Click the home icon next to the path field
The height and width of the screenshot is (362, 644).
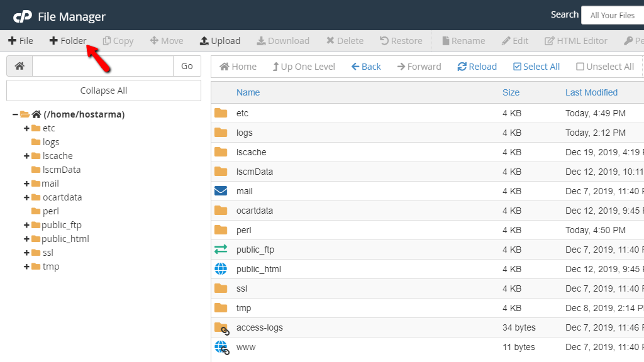point(18,65)
